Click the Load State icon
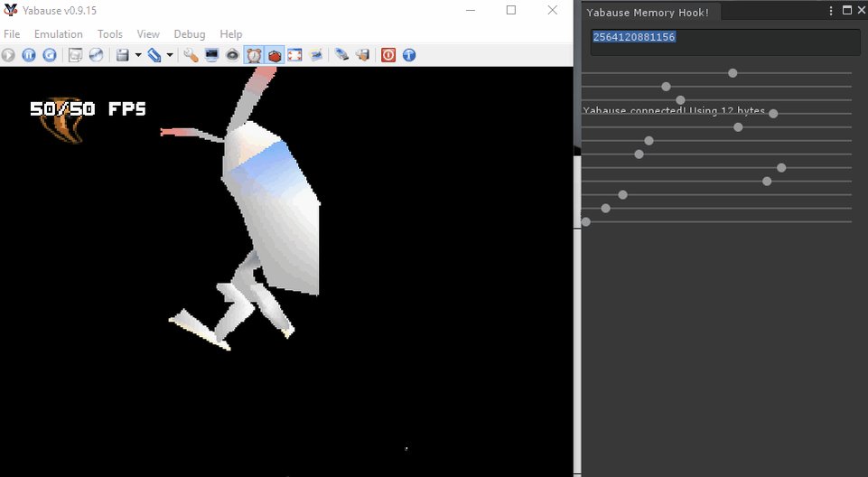 click(x=154, y=55)
